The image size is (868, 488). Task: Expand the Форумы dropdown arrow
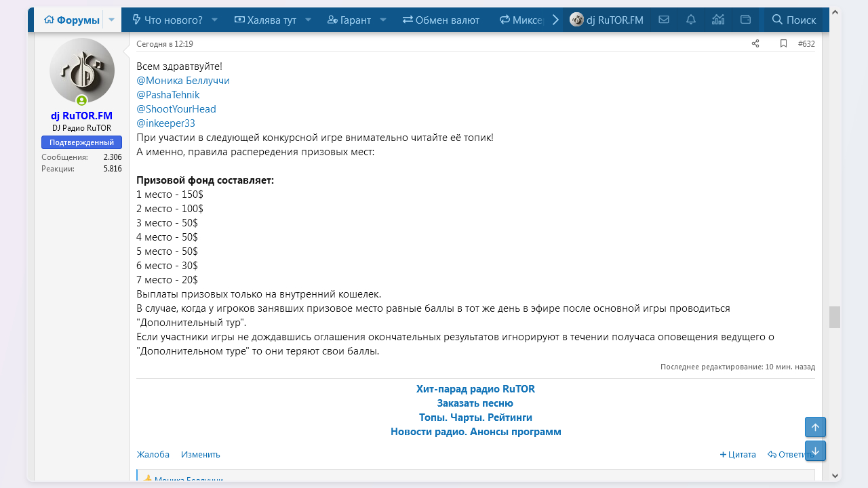pyautogui.click(x=112, y=20)
